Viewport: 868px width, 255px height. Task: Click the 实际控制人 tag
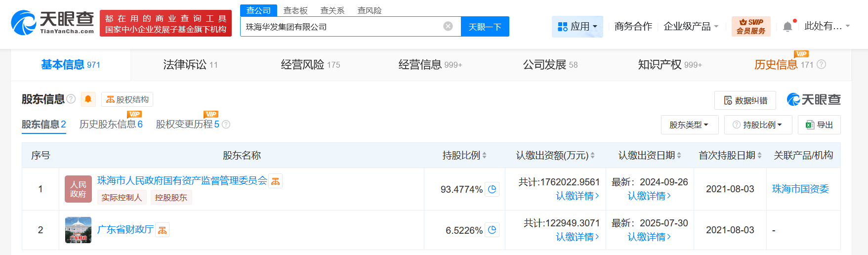pyautogui.click(x=122, y=198)
